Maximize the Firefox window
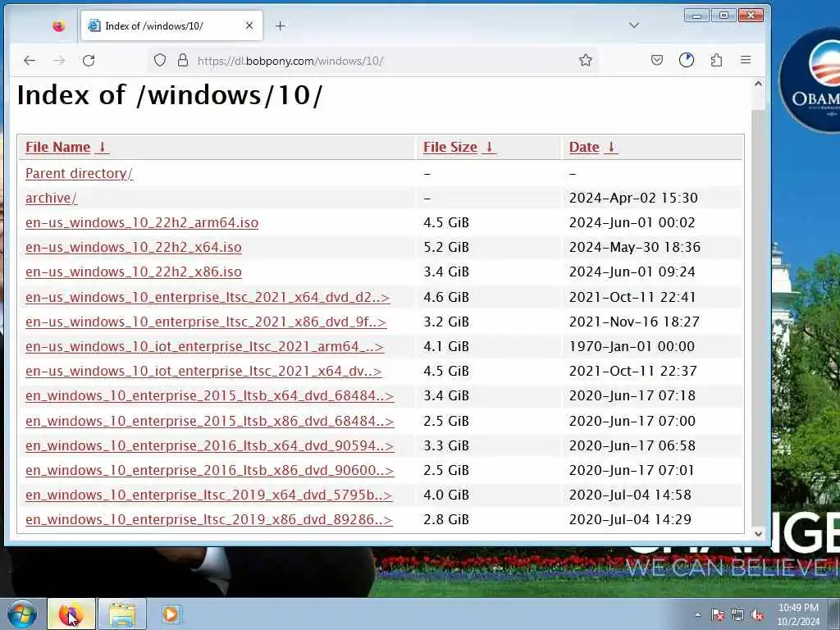 point(724,16)
